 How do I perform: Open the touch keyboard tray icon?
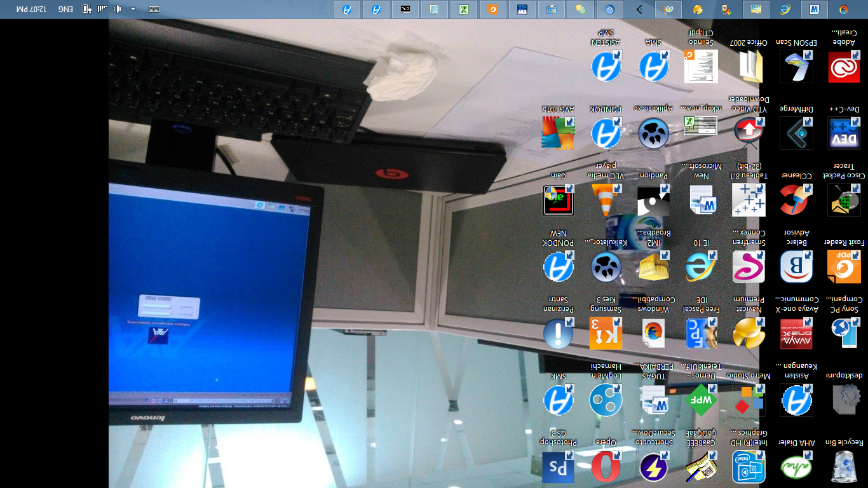[x=154, y=9]
